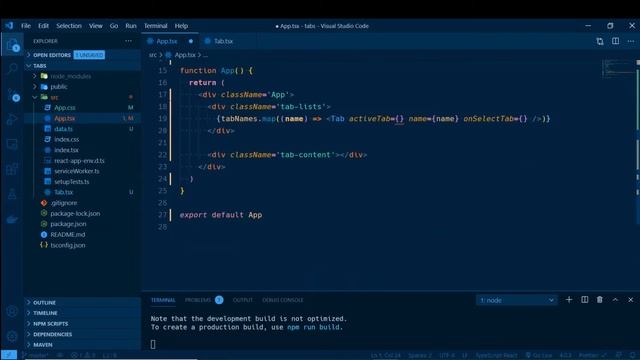The height and width of the screenshot is (360, 640).
Task: Switch to the Output panel tab
Action: point(242,300)
